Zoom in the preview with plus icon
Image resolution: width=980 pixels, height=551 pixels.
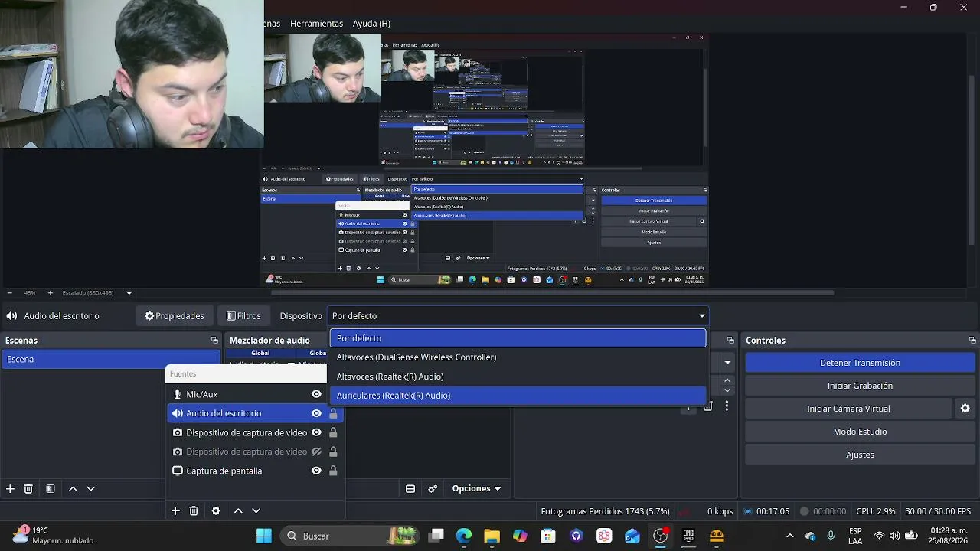coord(51,293)
